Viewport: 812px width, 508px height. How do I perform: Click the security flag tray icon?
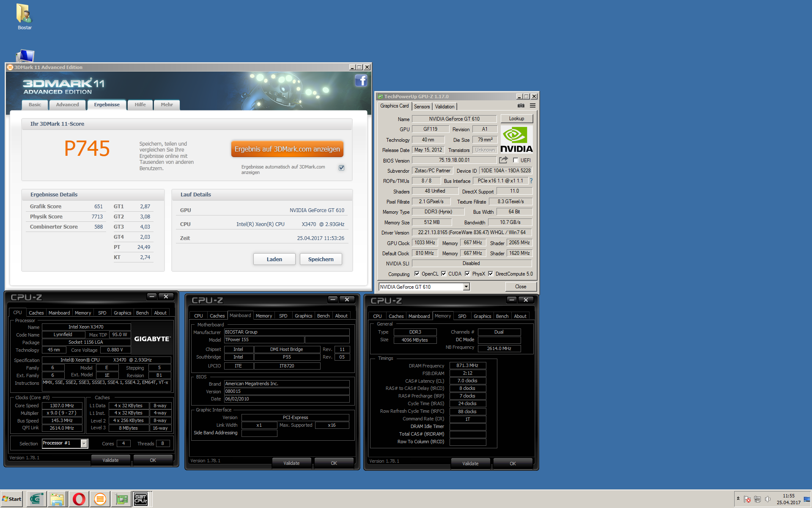point(747,499)
